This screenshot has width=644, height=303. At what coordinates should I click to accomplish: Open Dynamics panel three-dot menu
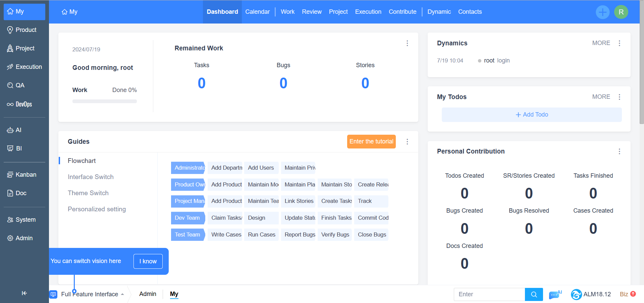point(619,43)
